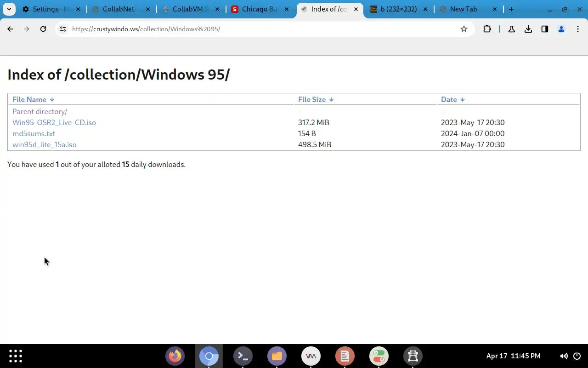Viewport: 588px width, 368px height.
Task: Select the 2024-Jan-07 00:00 date cell
Action: (x=473, y=133)
